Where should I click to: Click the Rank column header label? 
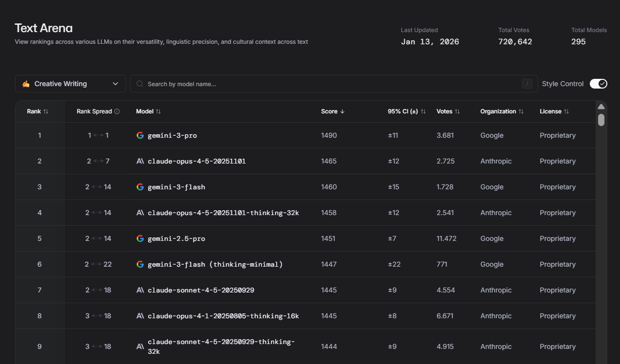pos(34,111)
